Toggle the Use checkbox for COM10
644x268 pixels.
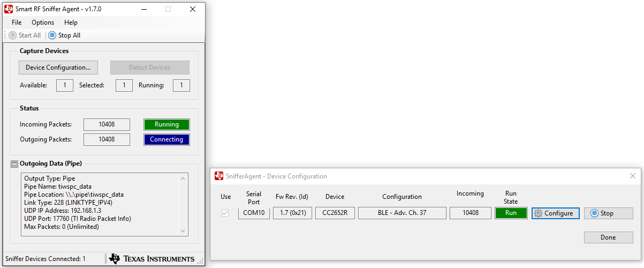225,213
